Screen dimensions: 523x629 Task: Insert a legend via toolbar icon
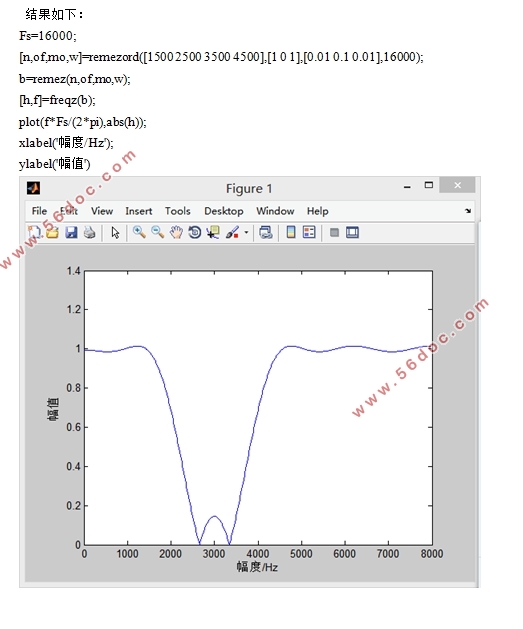[x=309, y=232]
